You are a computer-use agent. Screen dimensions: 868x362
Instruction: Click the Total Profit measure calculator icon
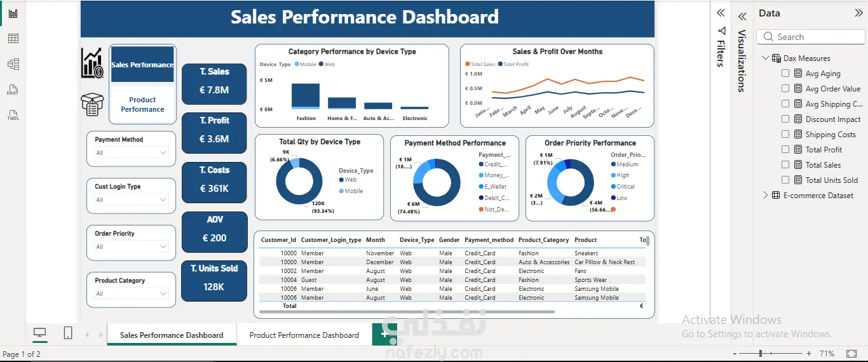(x=798, y=150)
